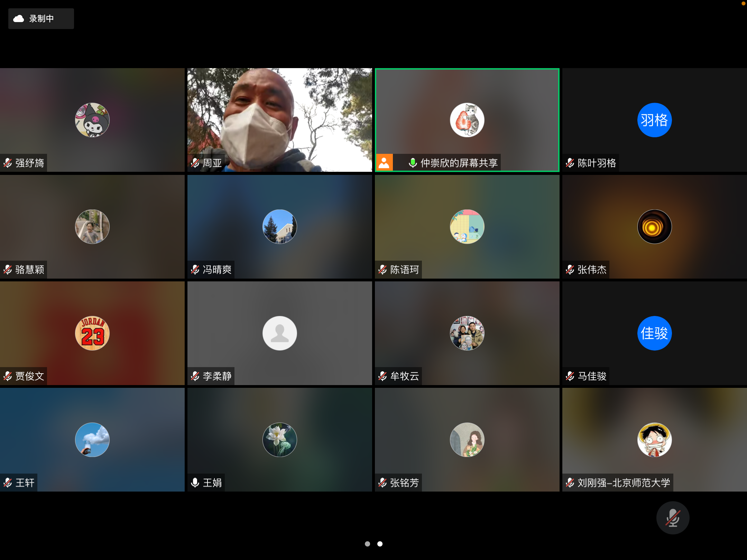This screenshot has height=560, width=747.
Task: Click the second pagination dot to view more participants
Action: tap(379, 543)
